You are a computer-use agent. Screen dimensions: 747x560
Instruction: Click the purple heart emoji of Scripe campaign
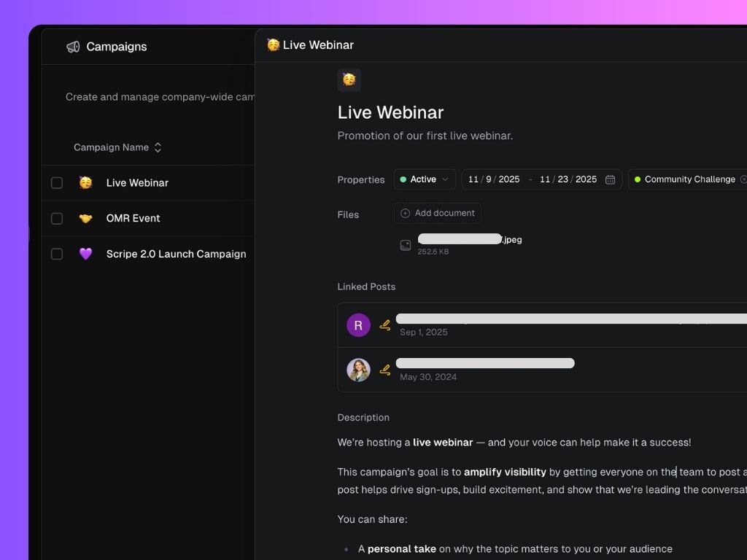(x=86, y=254)
